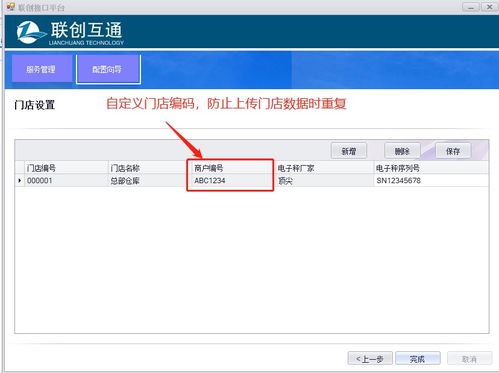Click the 新增 button

tap(349, 151)
